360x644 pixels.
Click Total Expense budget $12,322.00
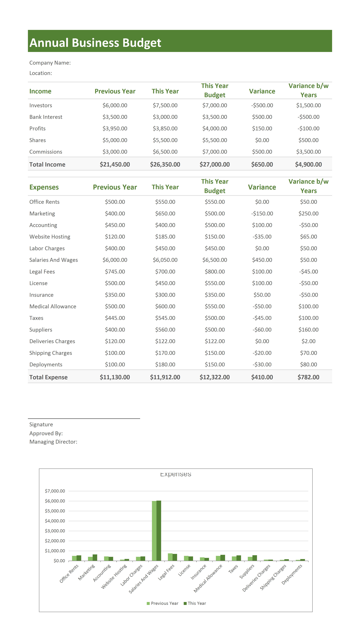(x=215, y=377)
